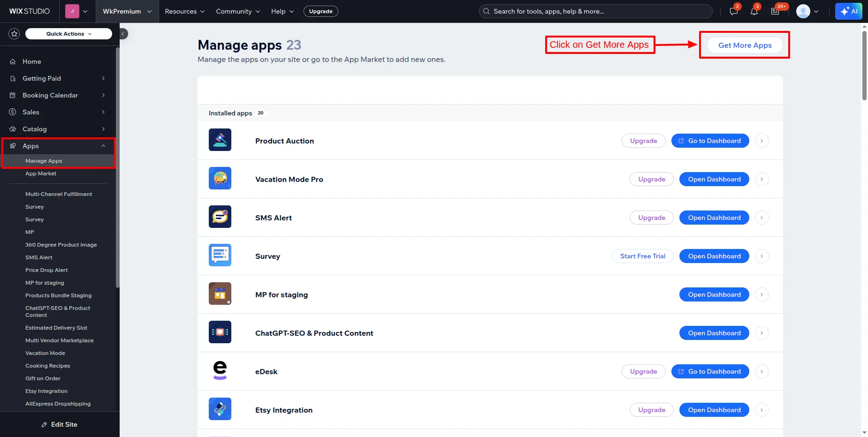This screenshot has width=868, height=437.
Task: Open Edit Site at the sidebar bottom
Action: coord(60,424)
